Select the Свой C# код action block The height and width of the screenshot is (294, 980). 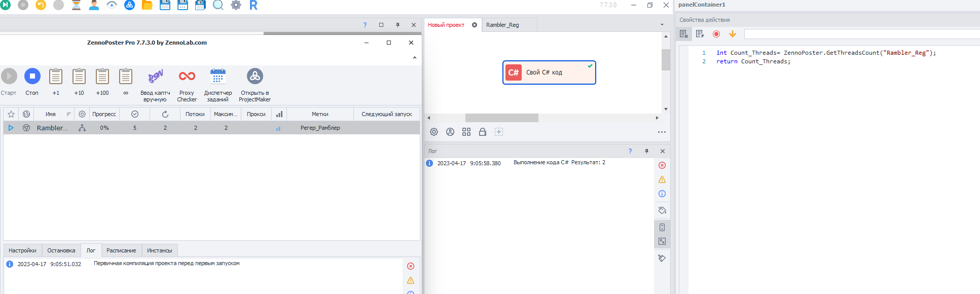pos(549,72)
